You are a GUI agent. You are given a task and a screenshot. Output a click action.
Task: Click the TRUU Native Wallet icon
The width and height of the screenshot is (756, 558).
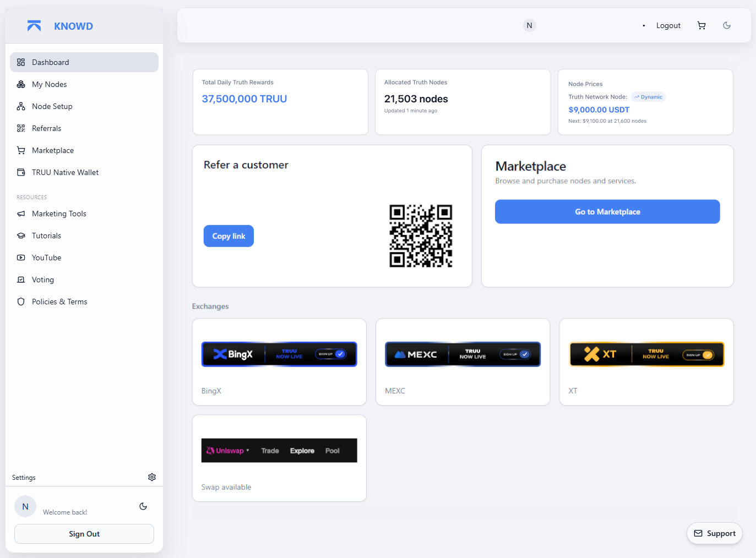21,172
